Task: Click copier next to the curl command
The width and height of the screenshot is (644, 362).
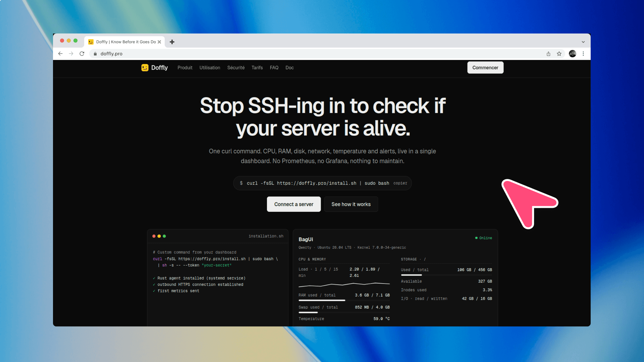Action: coord(400,183)
